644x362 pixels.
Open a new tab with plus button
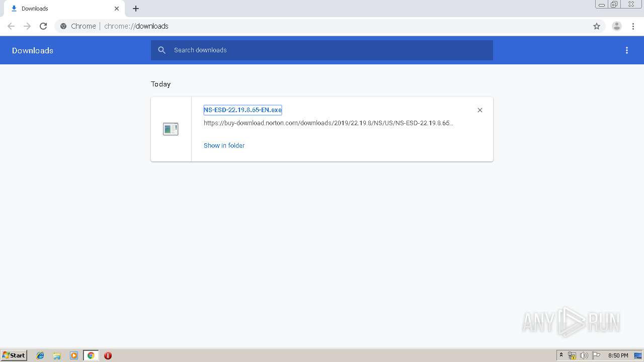pyautogui.click(x=136, y=9)
